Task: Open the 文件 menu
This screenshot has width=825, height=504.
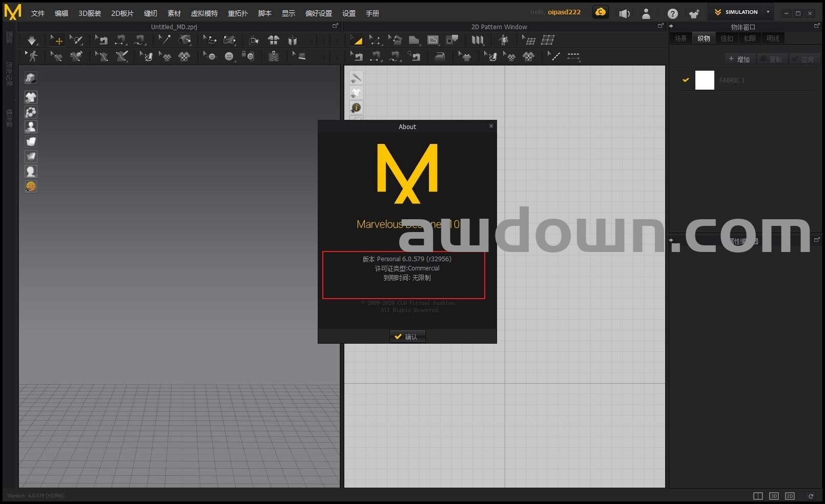Action: (x=37, y=13)
